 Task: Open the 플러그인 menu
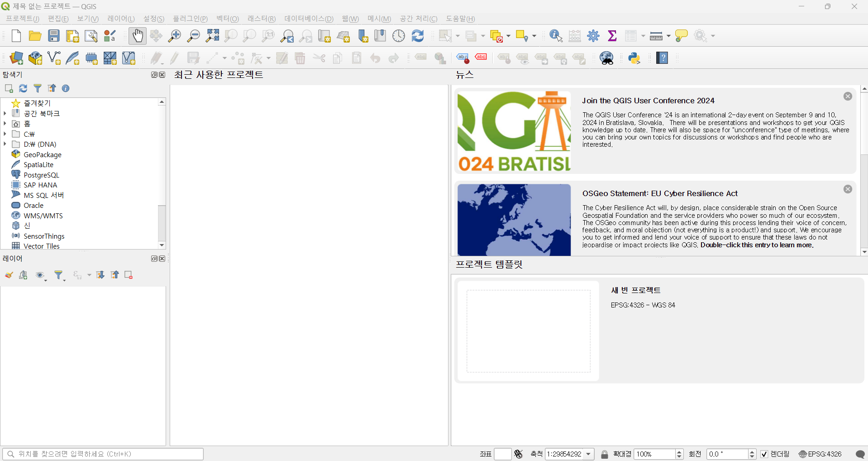coord(190,19)
